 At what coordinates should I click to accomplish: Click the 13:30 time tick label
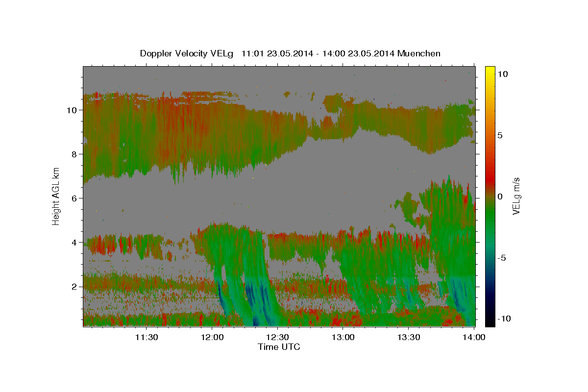coord(409,337)
